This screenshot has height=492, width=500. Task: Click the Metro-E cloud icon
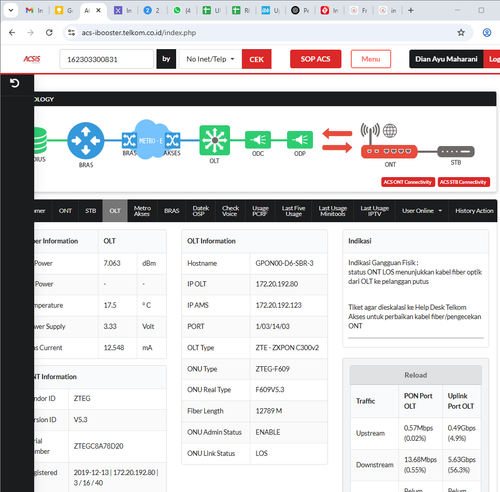(x=151, y=140)
